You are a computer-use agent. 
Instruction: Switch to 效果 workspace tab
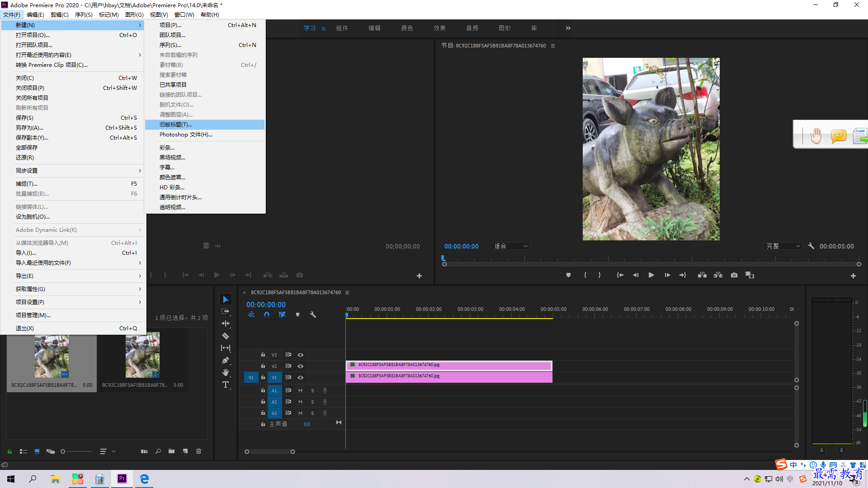tap(439, 28)
